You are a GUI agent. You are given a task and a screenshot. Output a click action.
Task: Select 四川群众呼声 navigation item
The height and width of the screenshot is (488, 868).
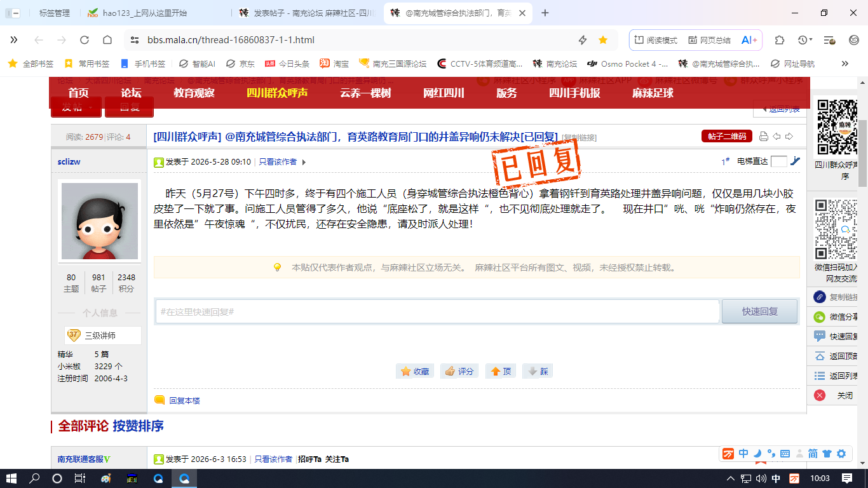(x=277, y=93)
